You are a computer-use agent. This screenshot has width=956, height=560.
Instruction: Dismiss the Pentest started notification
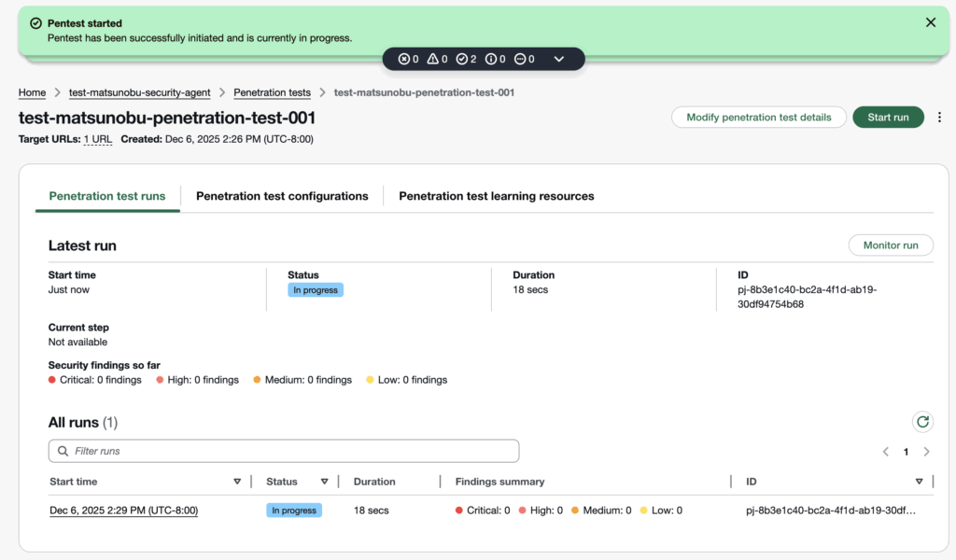click(x=930, y=22)
